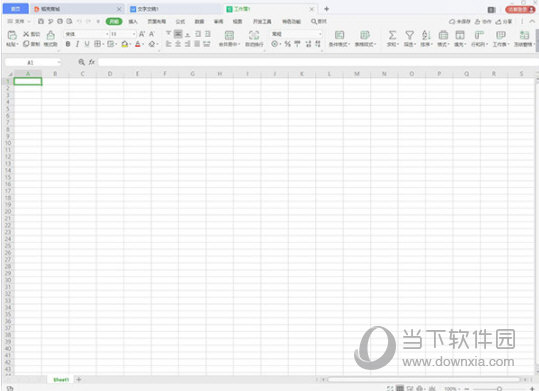Click the Freeze Panes icon
The width and height of the screenshot is (539, 391).
524,35
